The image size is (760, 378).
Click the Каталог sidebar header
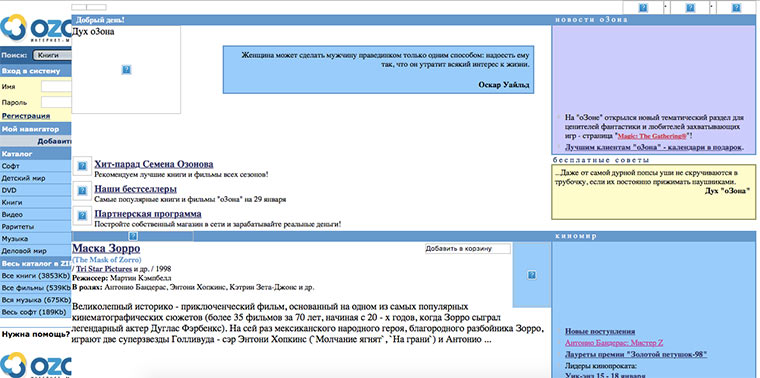(35, 154)
